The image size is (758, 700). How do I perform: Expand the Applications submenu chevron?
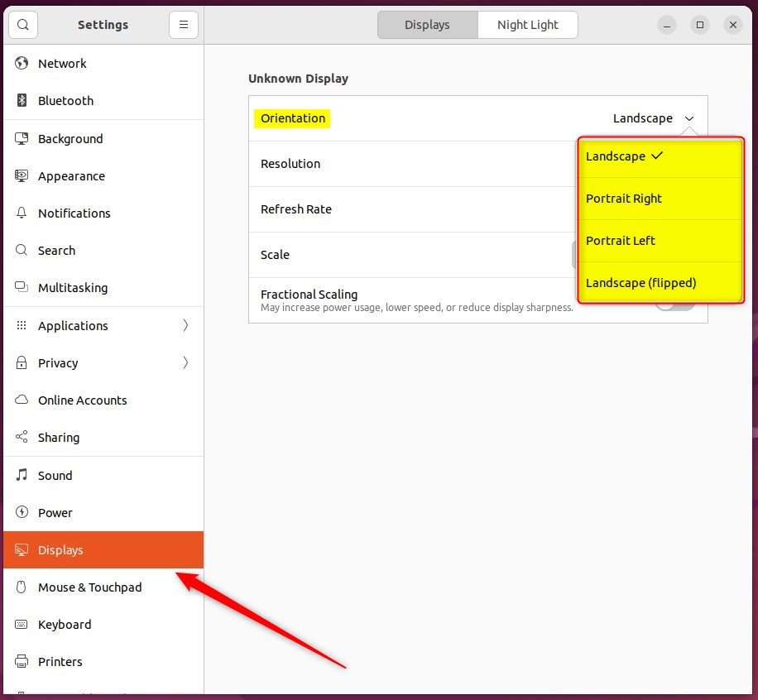185,325
